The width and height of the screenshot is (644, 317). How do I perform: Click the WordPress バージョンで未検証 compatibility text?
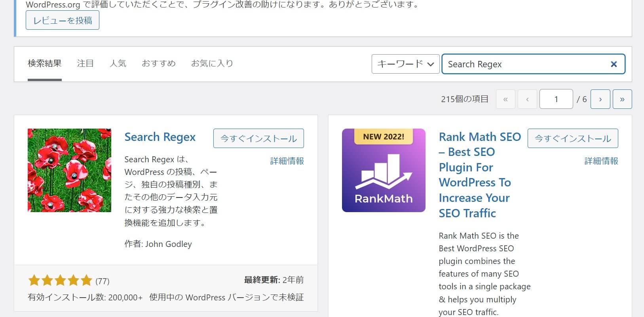click(x=226, y=297)
